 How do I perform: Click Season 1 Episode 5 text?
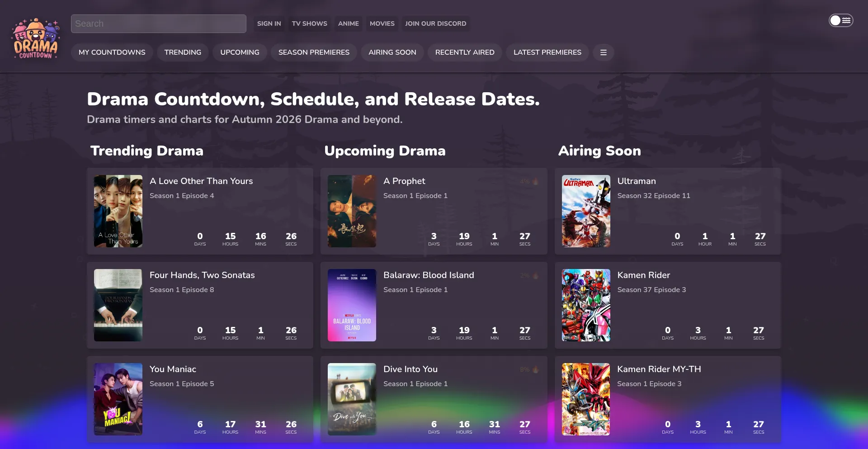pyautogui.click(x=182, y=384)
